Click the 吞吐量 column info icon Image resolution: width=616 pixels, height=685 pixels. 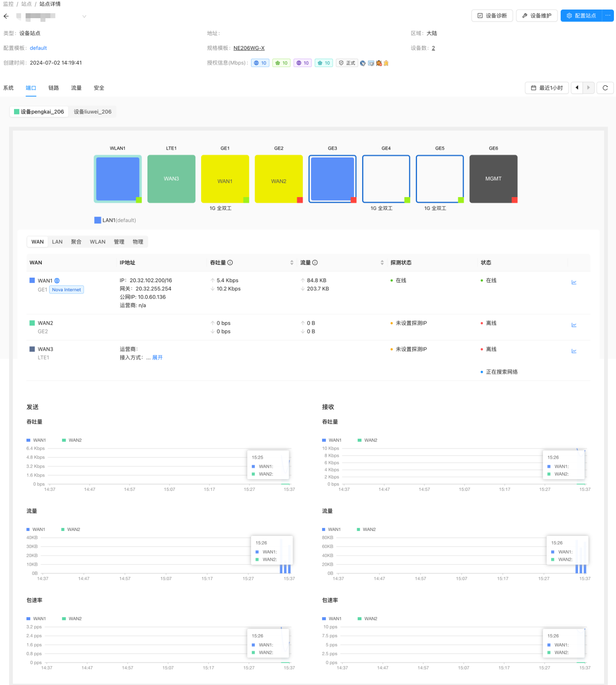pos(230,262)
